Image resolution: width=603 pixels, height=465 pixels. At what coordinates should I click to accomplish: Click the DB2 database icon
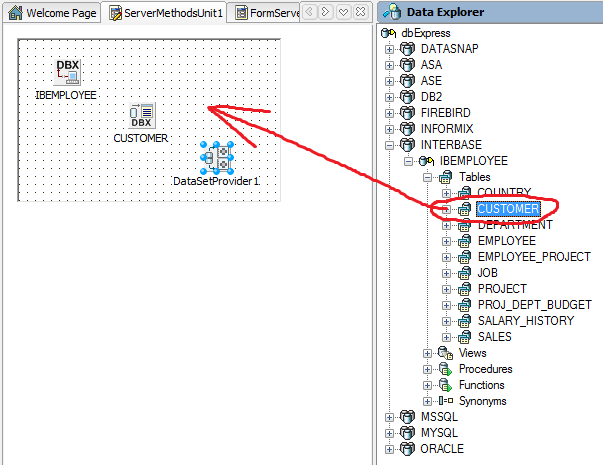click(x=407, y=97)
